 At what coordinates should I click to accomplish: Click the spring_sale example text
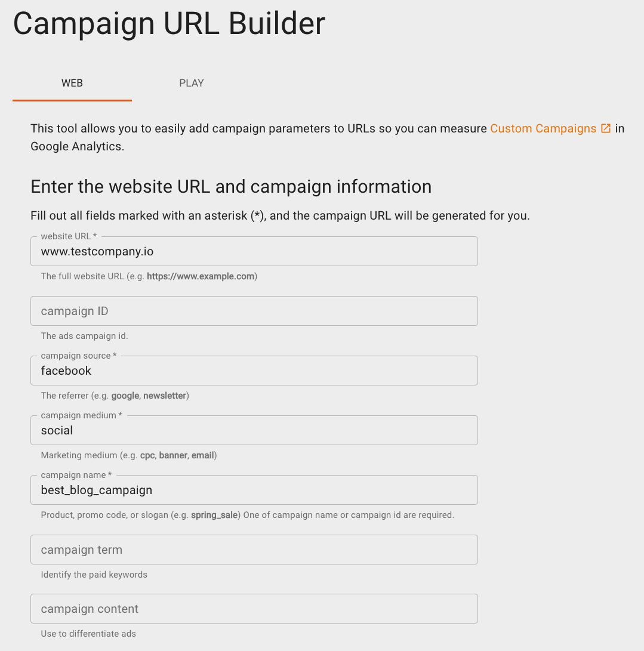tap(214, 515)
